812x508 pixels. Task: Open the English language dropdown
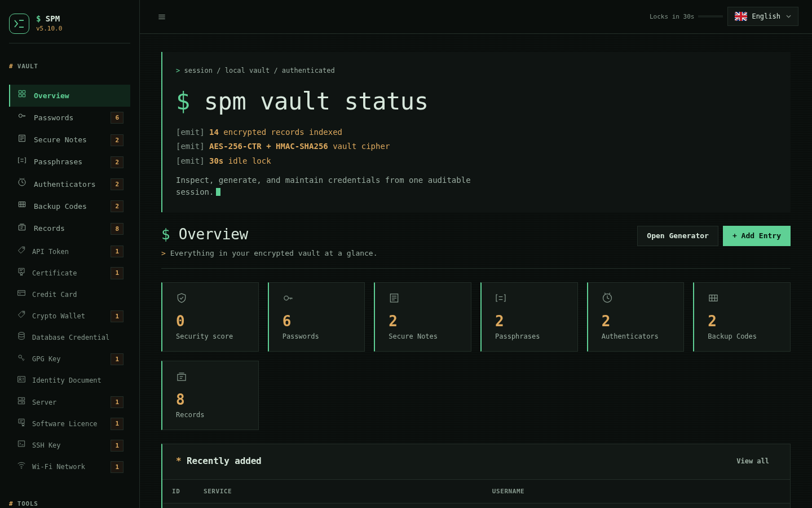click(763, 16)
